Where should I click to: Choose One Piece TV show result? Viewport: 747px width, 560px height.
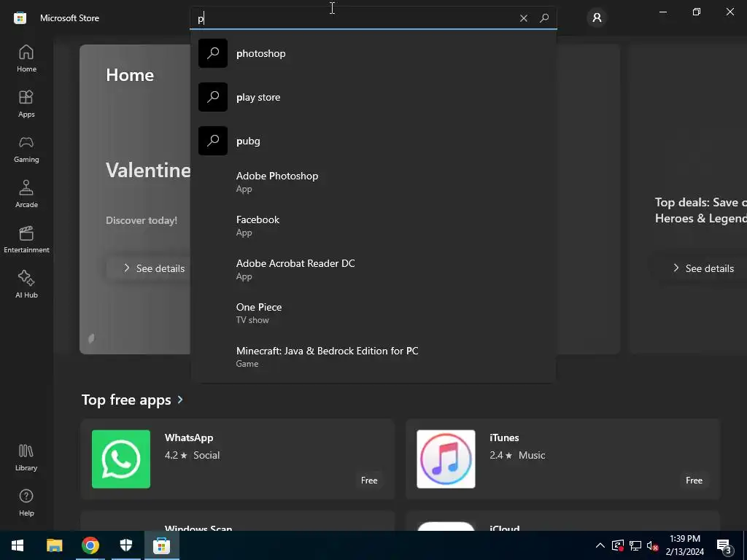(373, 314)
